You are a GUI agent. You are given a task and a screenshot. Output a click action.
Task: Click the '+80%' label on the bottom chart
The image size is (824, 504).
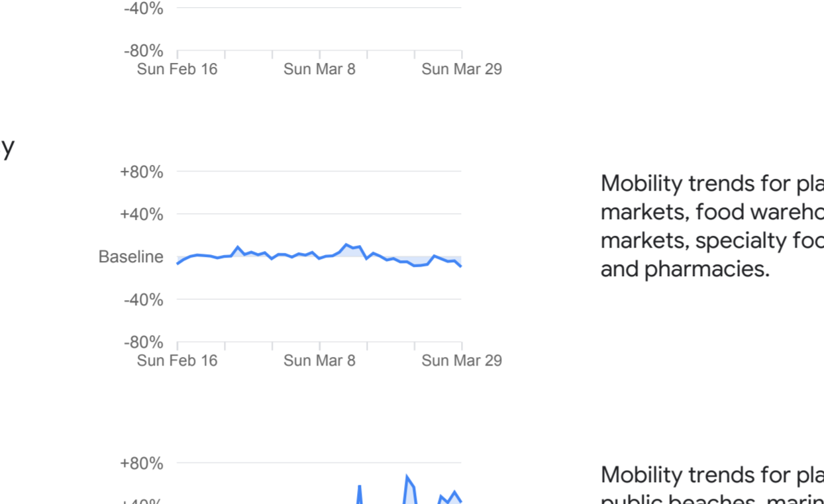(141, 464)
